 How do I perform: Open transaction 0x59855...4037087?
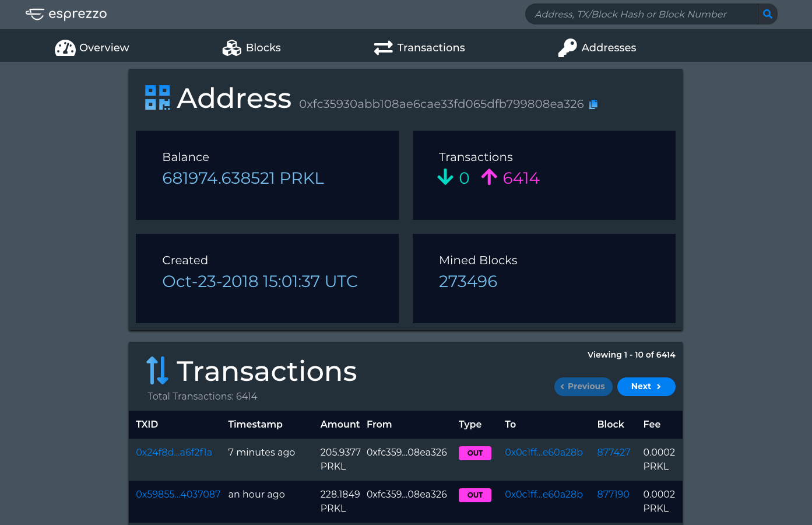tap(178, 494)
